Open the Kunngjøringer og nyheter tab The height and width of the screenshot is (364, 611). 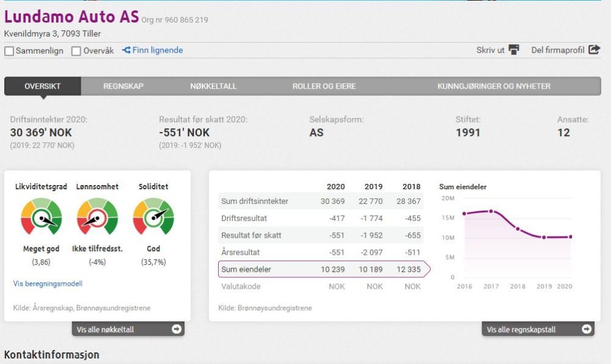494,86
